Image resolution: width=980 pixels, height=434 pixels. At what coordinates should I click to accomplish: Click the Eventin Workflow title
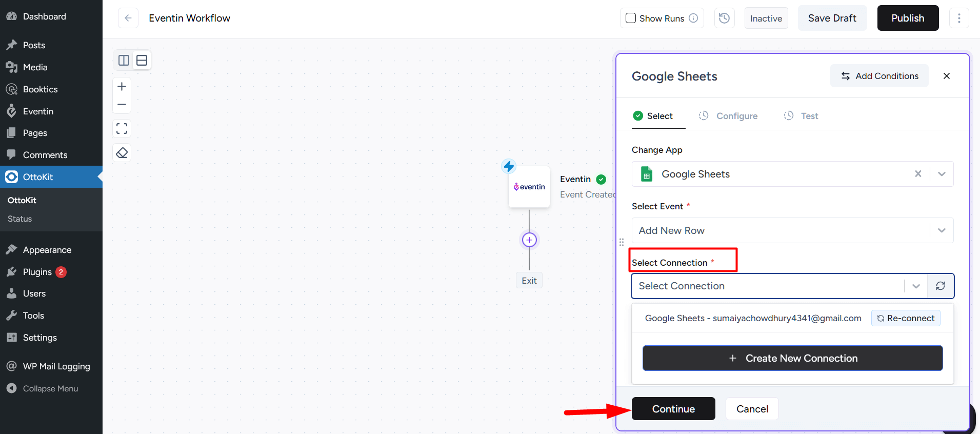[x=189, y=18]
